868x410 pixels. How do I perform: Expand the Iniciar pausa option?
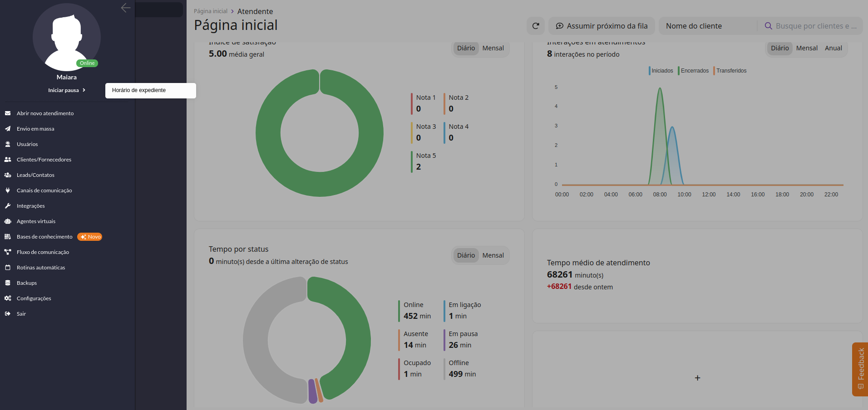tap(67, 90)
